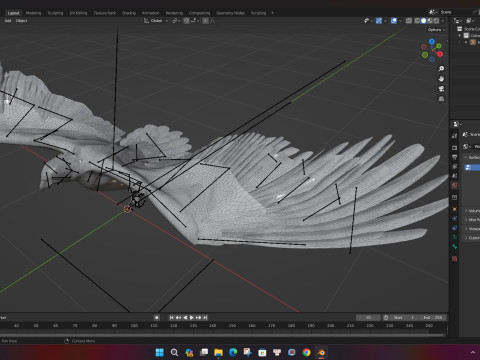Switch to the Sculpting workspace tab
Screen dimensions: 480x360
[55, 13]
